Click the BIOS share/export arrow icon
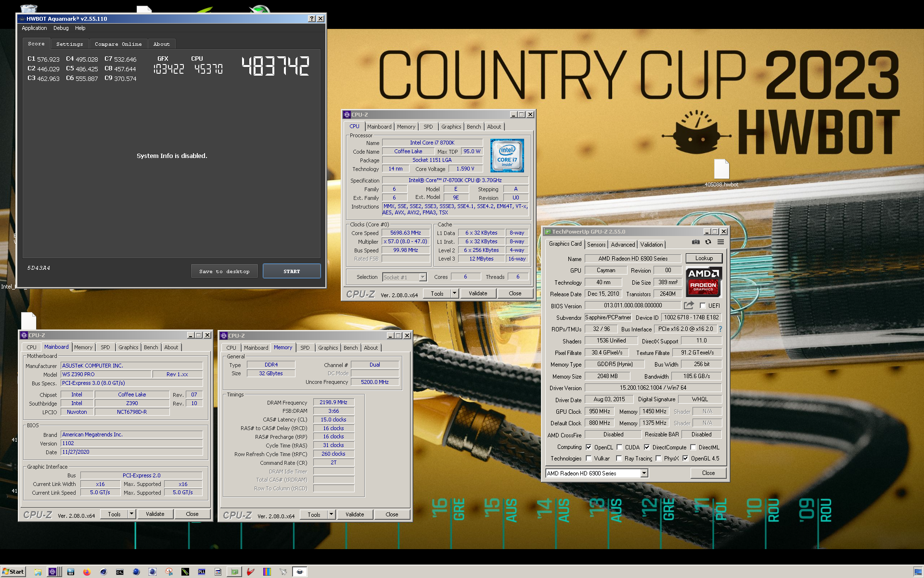Screen dimensions: 924x578 click(689, 305)
